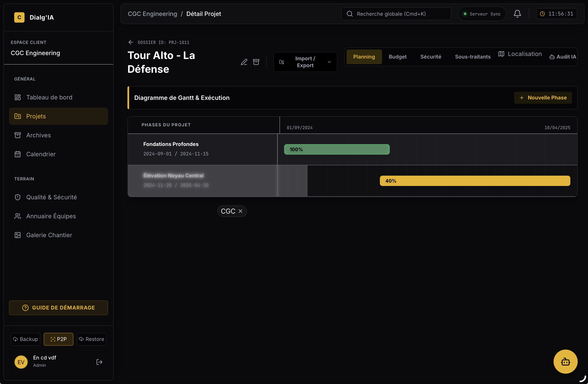
Task: Add a Nouvelle Phase
Action: pos(543,98)
